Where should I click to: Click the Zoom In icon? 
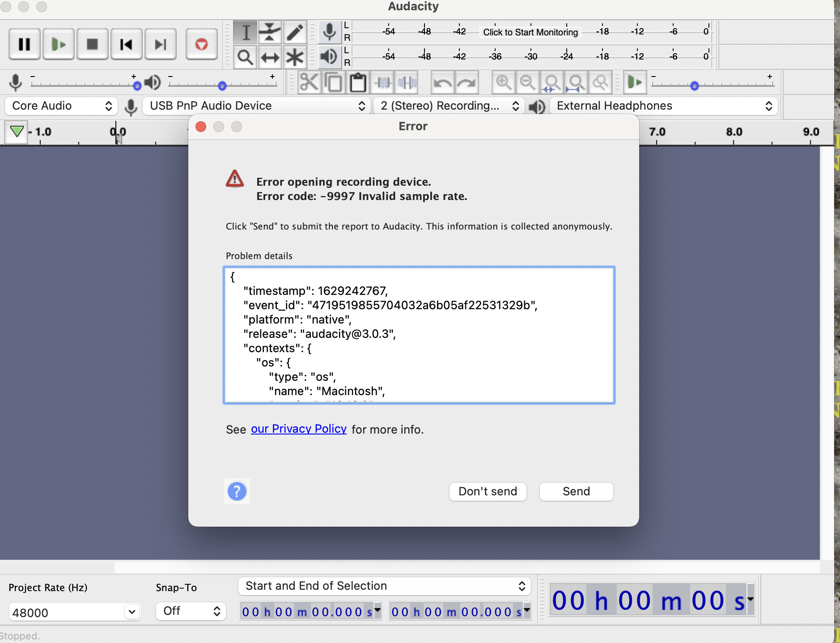coord(503,83)
